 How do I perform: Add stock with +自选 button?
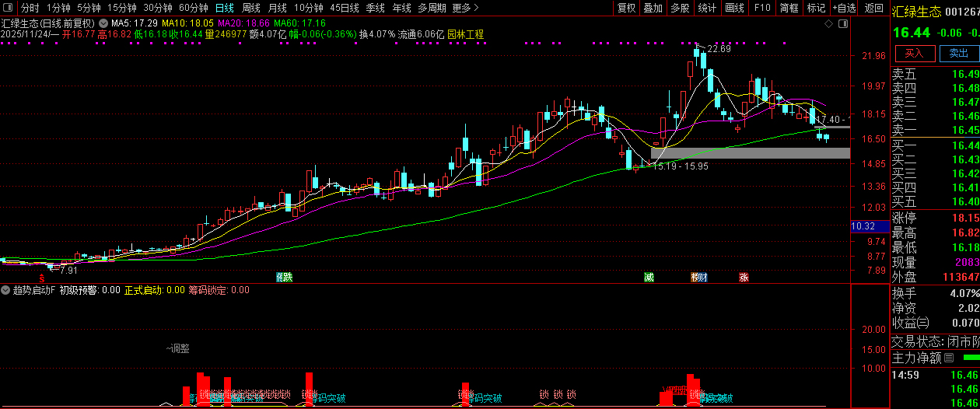(845, 8)
